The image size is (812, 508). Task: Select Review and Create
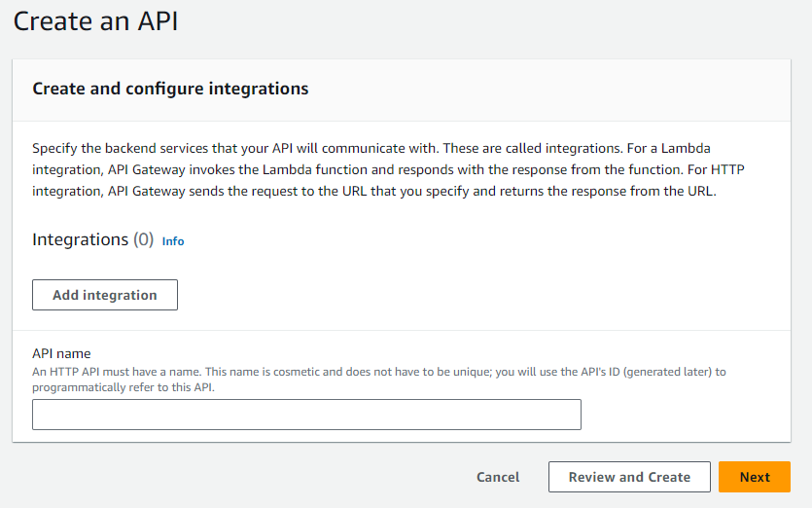(629, 477)
